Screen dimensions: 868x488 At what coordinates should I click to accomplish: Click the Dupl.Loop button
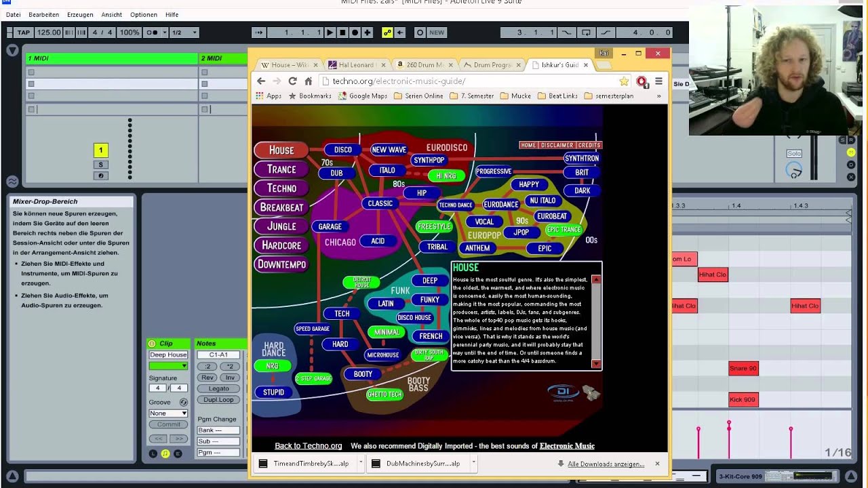tap(218, 400)
